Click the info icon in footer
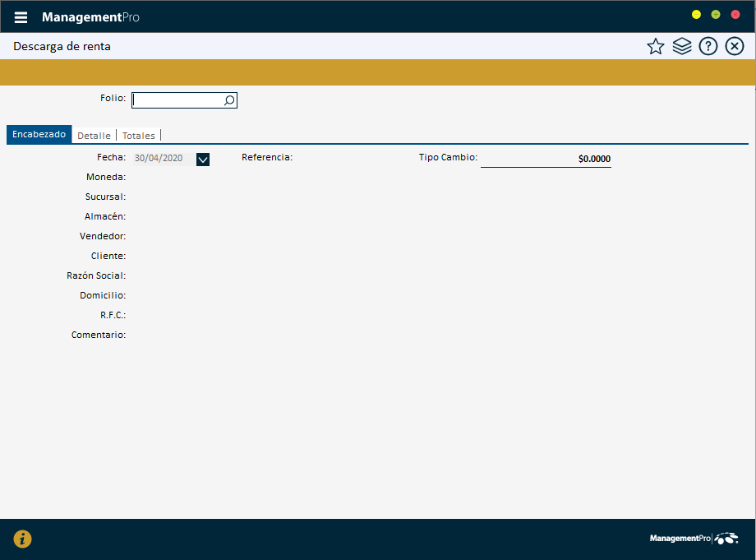Screen dimensions: 756x560 coord(23,539)
